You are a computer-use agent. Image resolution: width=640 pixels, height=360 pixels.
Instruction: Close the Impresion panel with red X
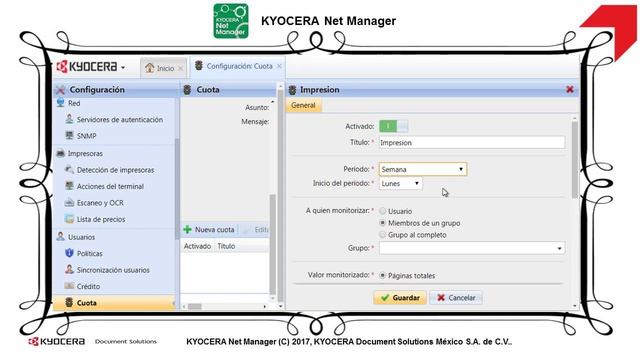pyautogui.click(x=570, y=89)
